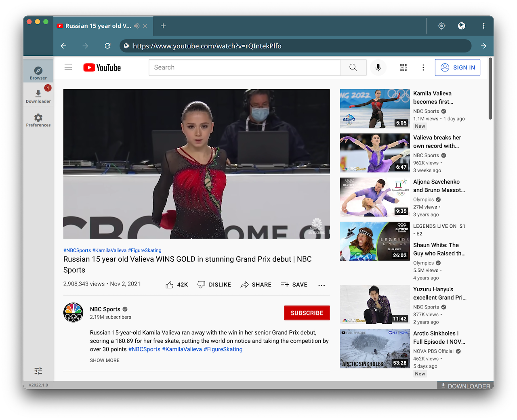
Task: Open Arctic Sinkholes full episode thumbnail
Action: 375,349
